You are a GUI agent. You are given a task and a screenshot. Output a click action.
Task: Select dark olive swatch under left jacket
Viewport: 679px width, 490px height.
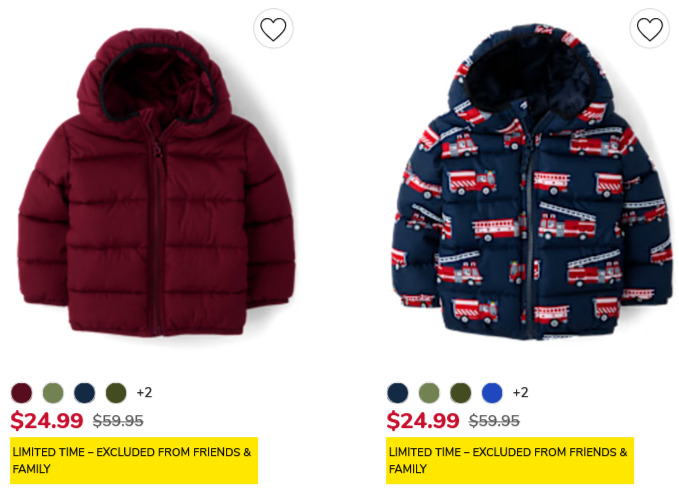(x=116, y=393)
